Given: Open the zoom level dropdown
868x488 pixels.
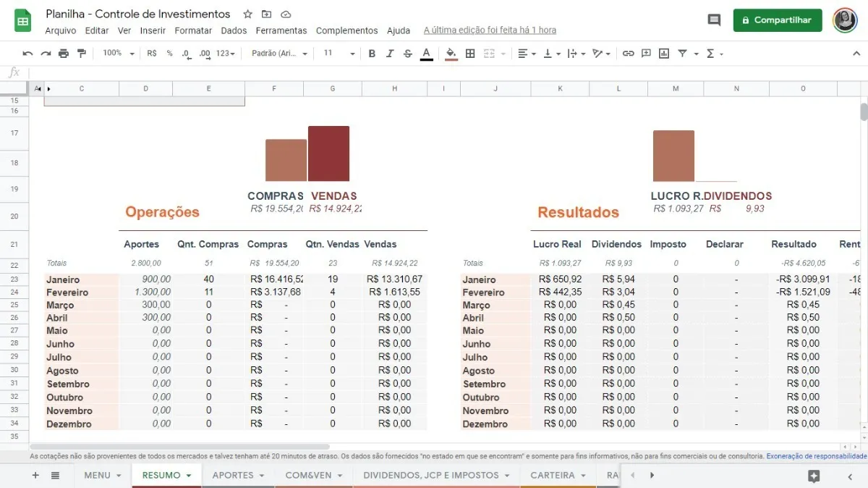Looking at the screenshot, I should [x=119, y=54].
